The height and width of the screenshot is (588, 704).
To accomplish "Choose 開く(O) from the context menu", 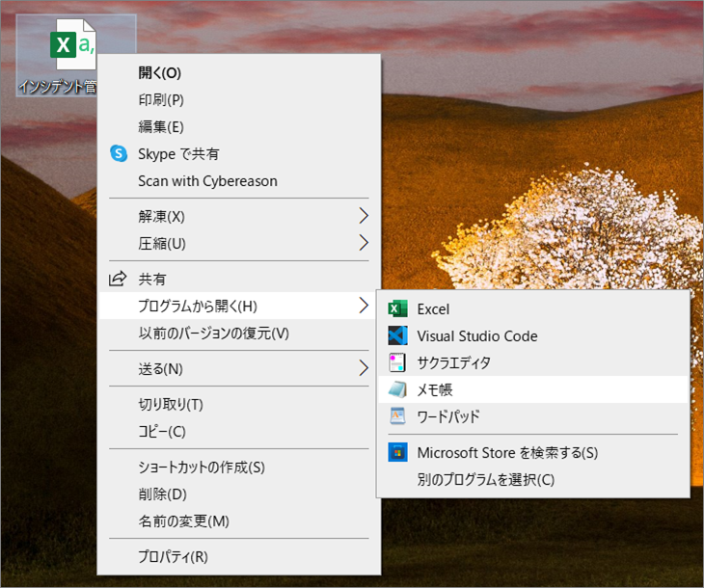I will (x=159, y=72).
